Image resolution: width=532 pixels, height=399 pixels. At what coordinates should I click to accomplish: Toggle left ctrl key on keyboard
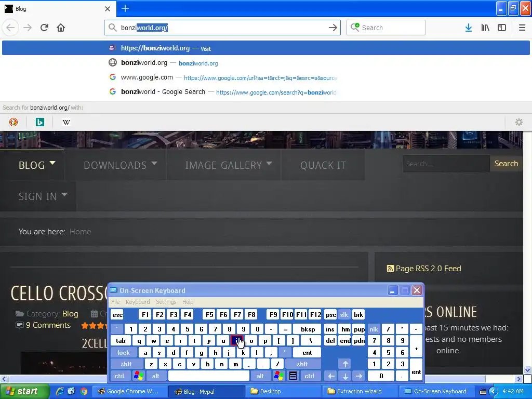pos(119,376)
